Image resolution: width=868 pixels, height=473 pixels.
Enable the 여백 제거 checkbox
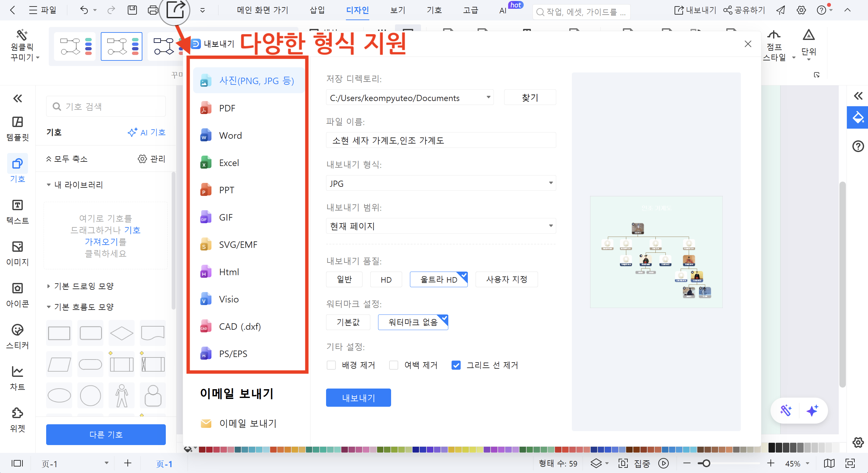coord(394,365)
